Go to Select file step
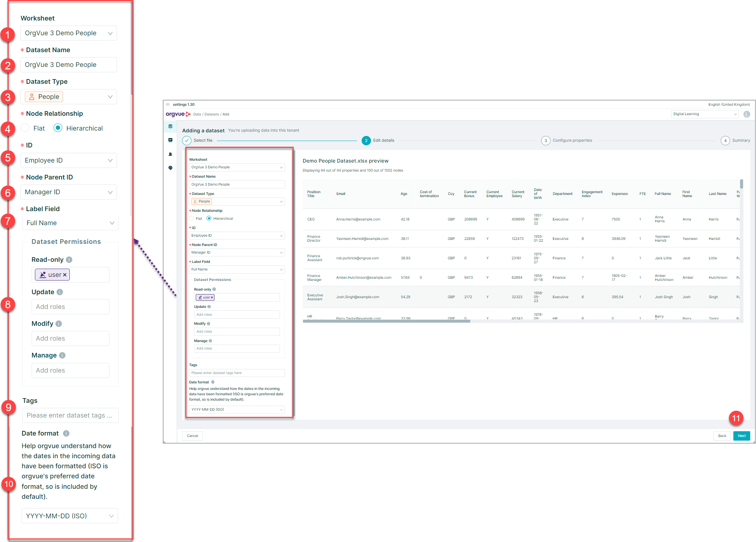Image resolution: width=756 pixels, height=542 pixels. pos(198,140)
